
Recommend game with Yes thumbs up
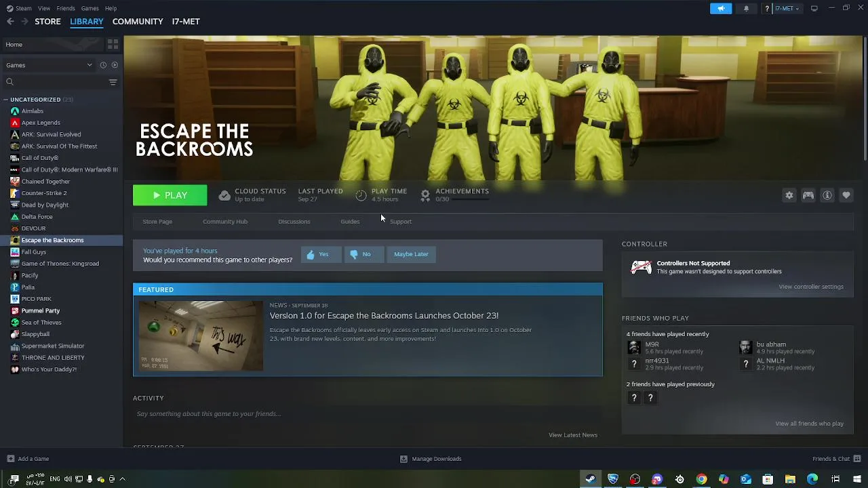click(x=320, y=254)
